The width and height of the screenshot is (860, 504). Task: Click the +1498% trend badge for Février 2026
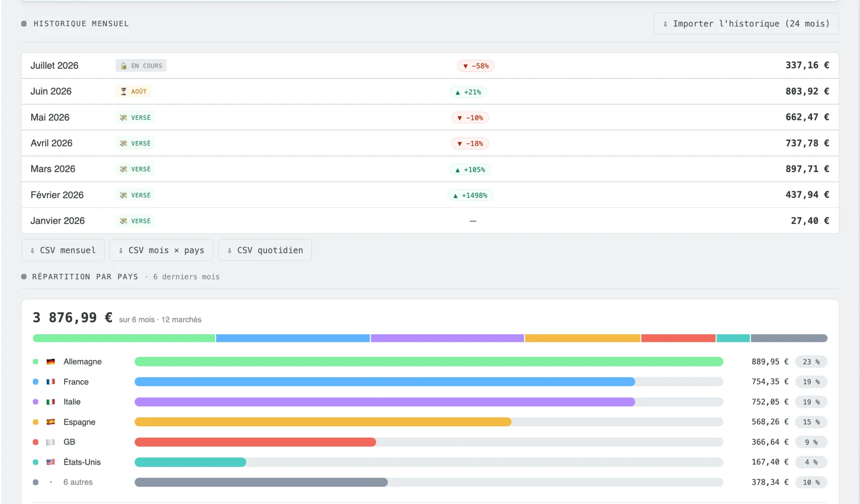pyautogui.click(x=470, y=195)
